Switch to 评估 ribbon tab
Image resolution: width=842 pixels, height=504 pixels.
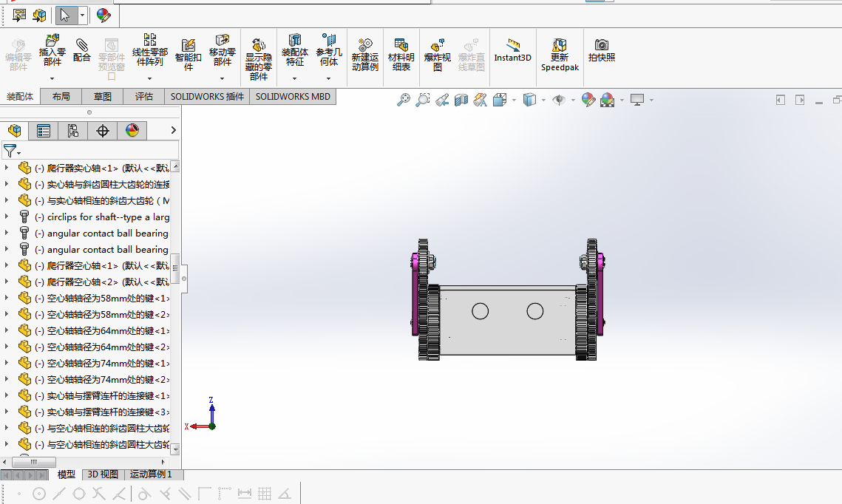point(144,97)
